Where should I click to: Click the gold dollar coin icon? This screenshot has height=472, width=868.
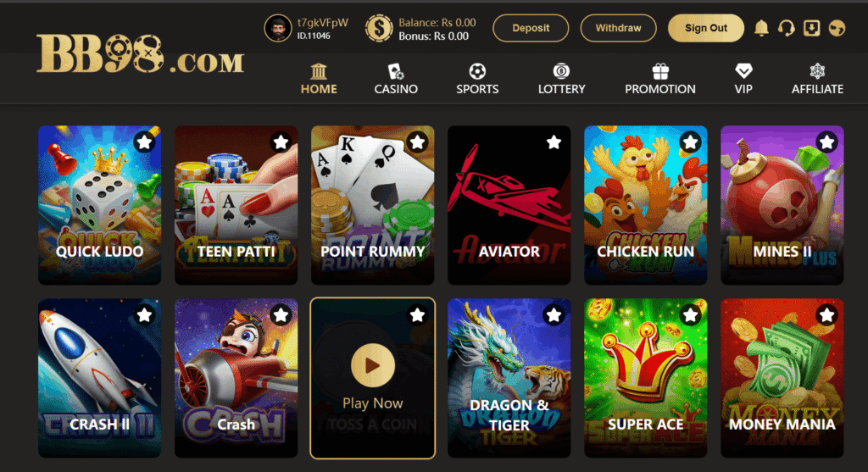point(379,28)
